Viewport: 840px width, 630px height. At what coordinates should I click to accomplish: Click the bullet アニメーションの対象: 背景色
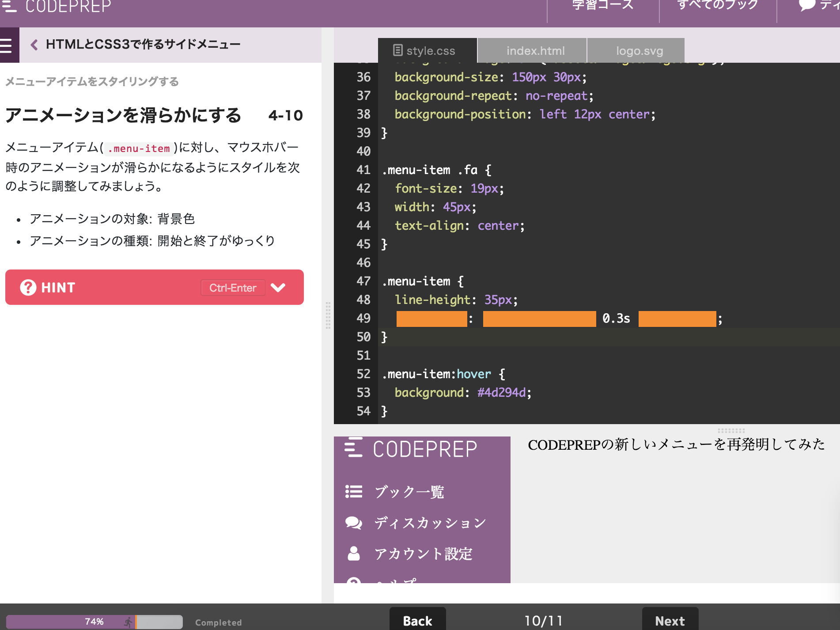click(112, 219)
